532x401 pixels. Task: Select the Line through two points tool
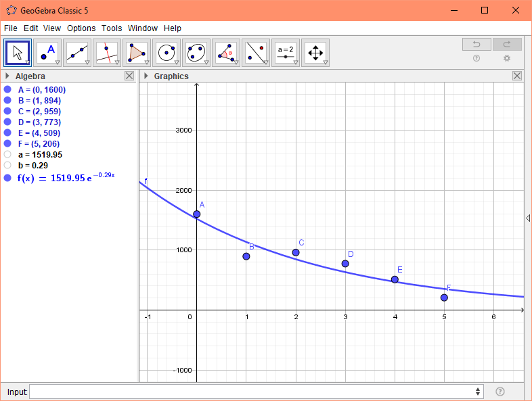77,53
